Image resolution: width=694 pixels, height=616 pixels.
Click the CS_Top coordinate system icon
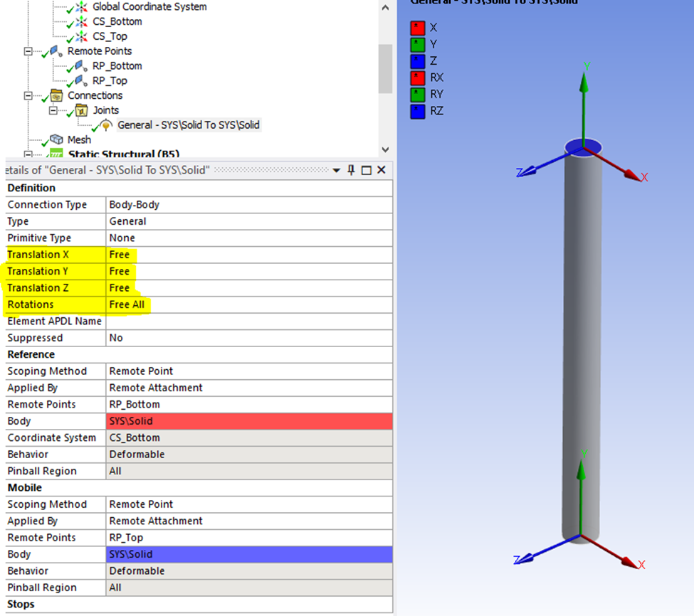[81, 36]
